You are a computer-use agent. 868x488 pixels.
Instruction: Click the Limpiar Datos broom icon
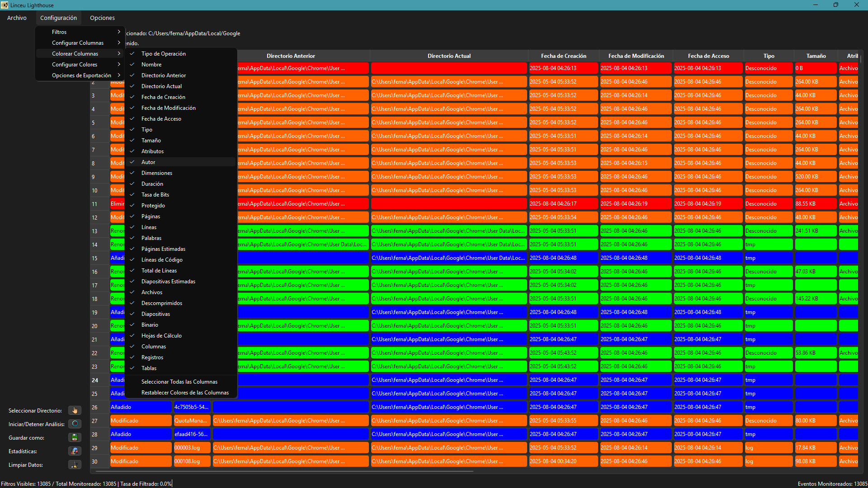(75, 465)
